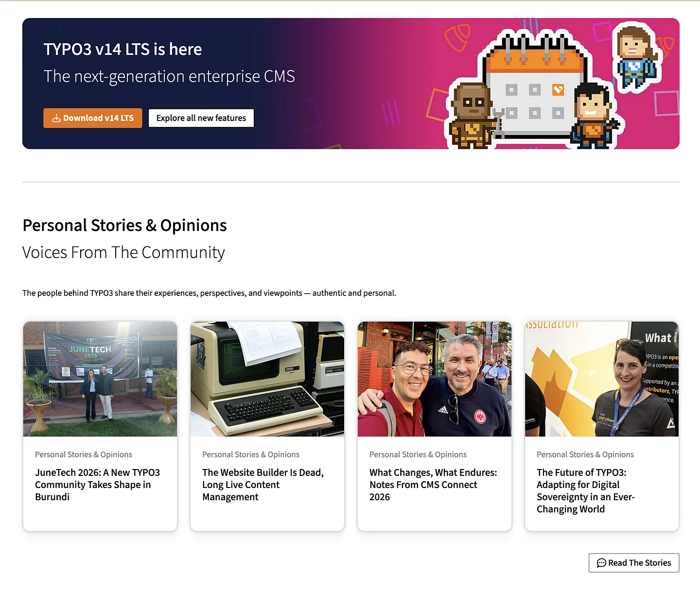
Task: Open the JuneTech 2026 banner photo
Action: pos(100,379)
